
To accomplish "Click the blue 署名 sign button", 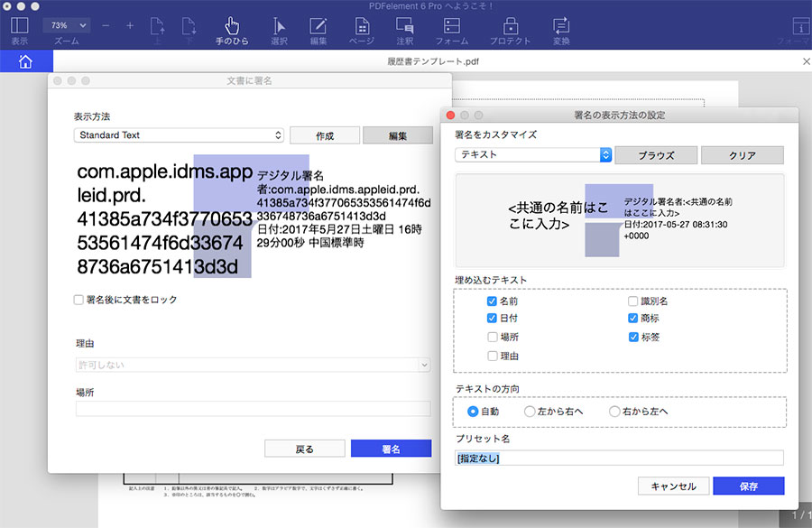I will click(391, 449).
